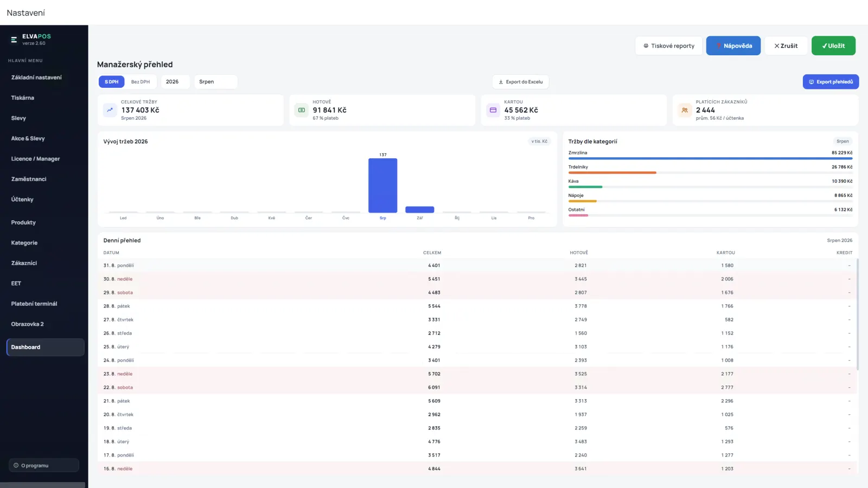The height and width of the screenshot is (488, 868).
Task: Open the Srpen month dropdown
Action: 216,82
